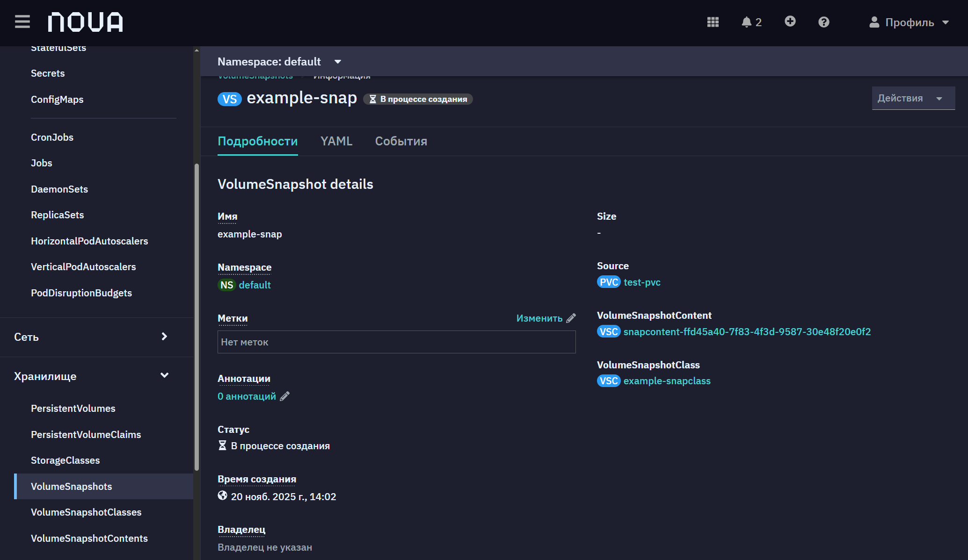Screen dimensions: 968x560
Task: Click the VSC badge beside example-snapclass
Action: click(x=609, y=381)
